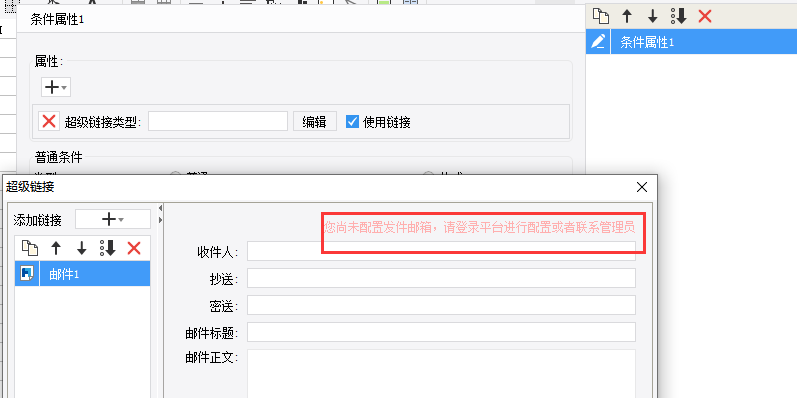The height and width of the screenshot is (398, 797).
Task: Toggle 使用链接 checkbox
Action: point(352,121)
